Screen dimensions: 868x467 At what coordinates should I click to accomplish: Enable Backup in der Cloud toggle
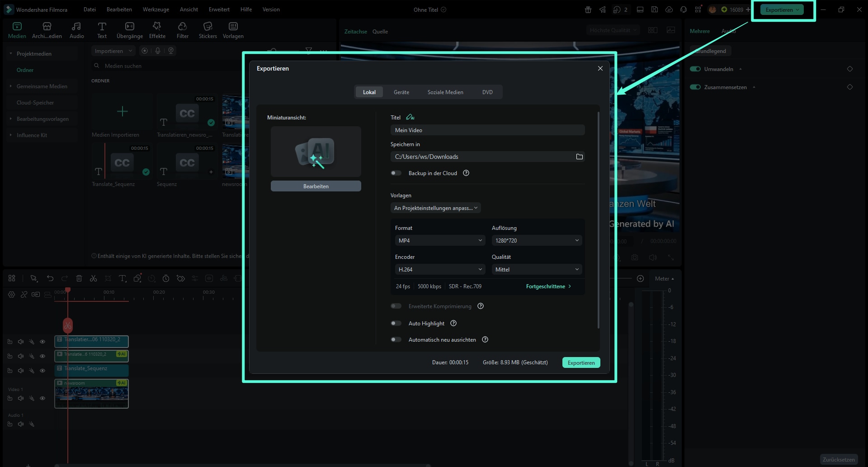[396, 173]
